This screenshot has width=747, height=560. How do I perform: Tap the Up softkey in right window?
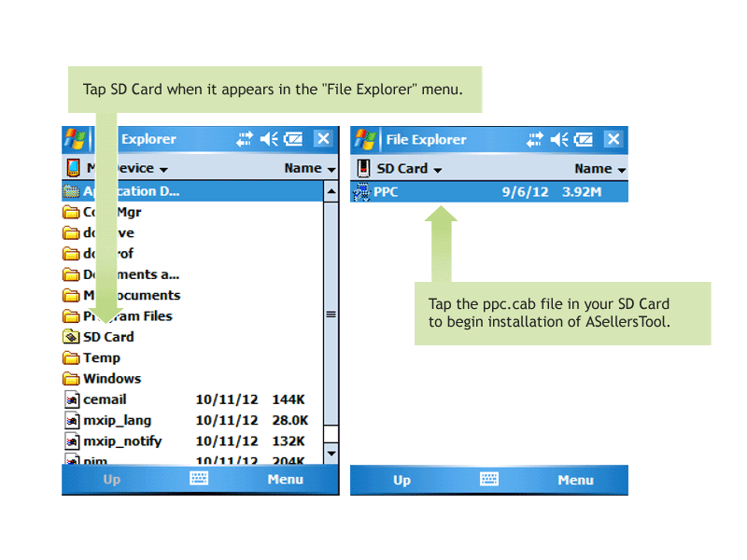tap(402, 480)
